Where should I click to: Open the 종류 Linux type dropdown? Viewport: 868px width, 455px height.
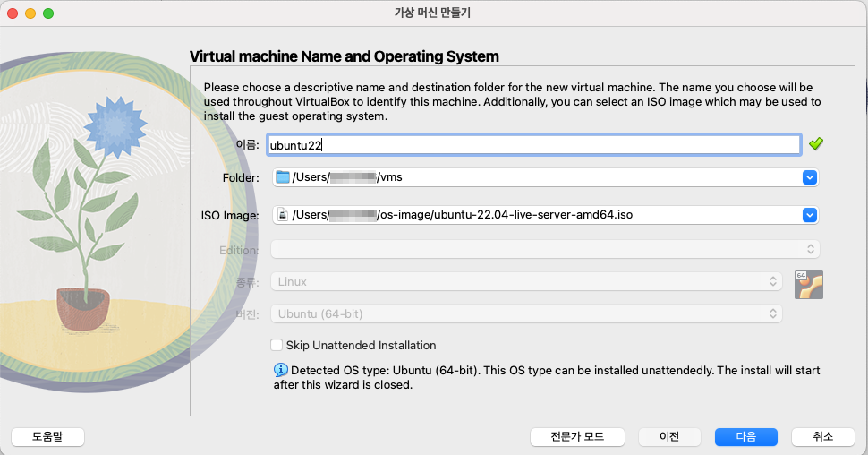(526, 281)
